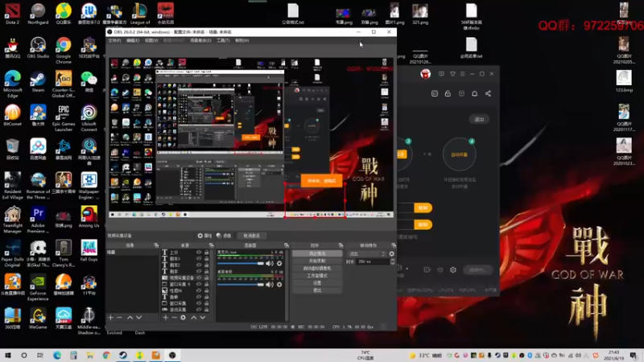Click the 时长 250 ms duration stepper arrows
This screenshot has height=362, width=644.
(x=393, y=261)
